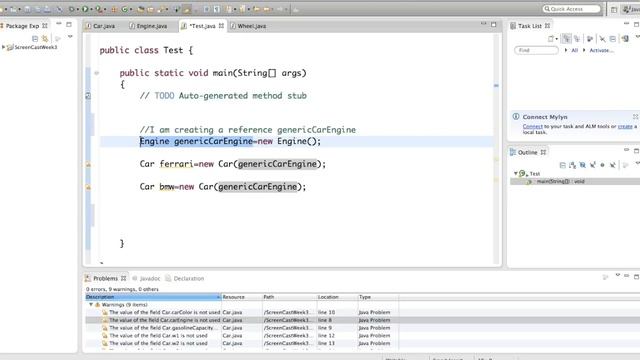Screen dimensions: 640x360
Task: Click the Quick Access search field
Action: pyautogui.click(x=572, y=9)
